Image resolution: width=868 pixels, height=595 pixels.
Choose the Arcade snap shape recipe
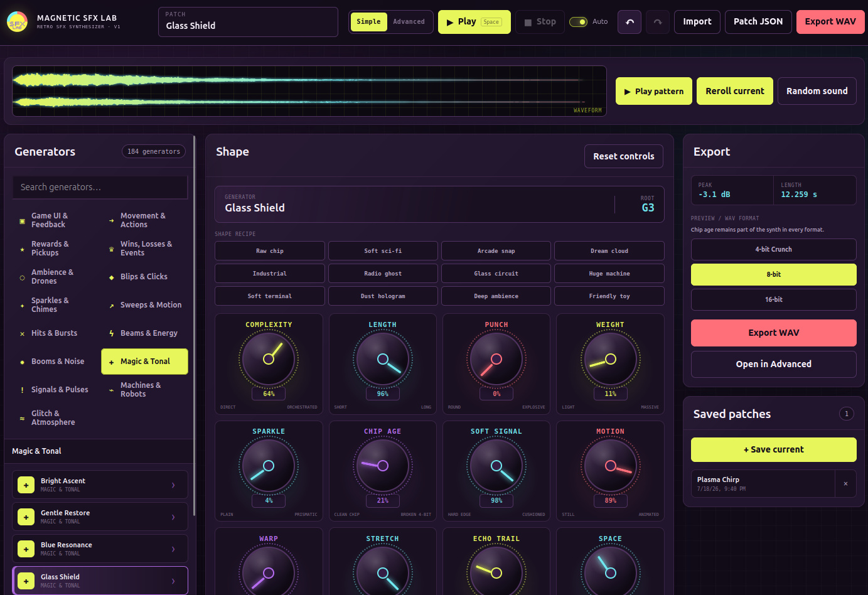496,250
